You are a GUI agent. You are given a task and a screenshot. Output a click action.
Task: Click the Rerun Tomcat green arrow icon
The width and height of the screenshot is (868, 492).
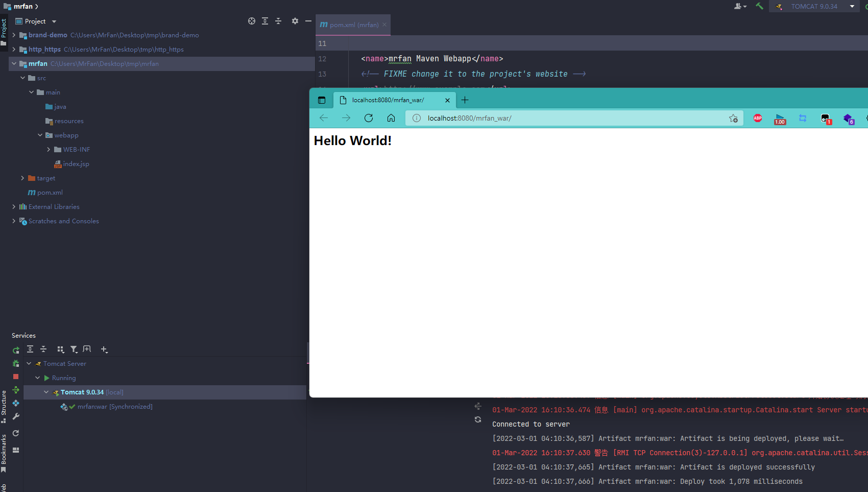click(x=16, y=350)
